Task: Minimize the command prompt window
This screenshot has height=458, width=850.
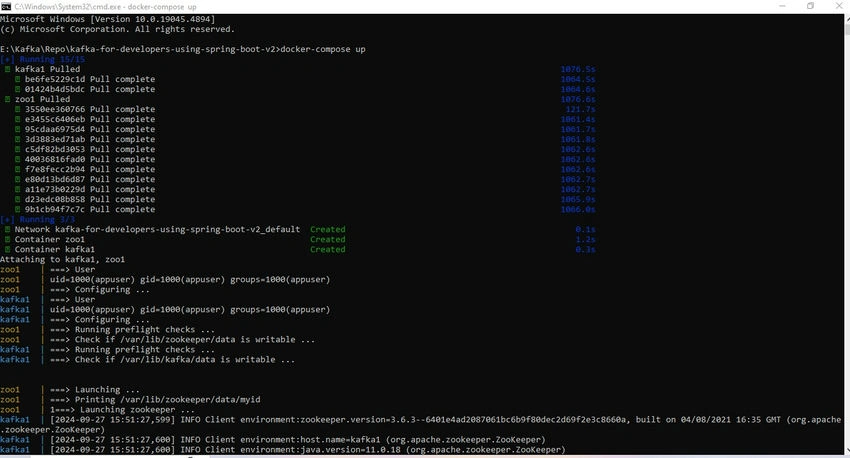Action: 782,6
